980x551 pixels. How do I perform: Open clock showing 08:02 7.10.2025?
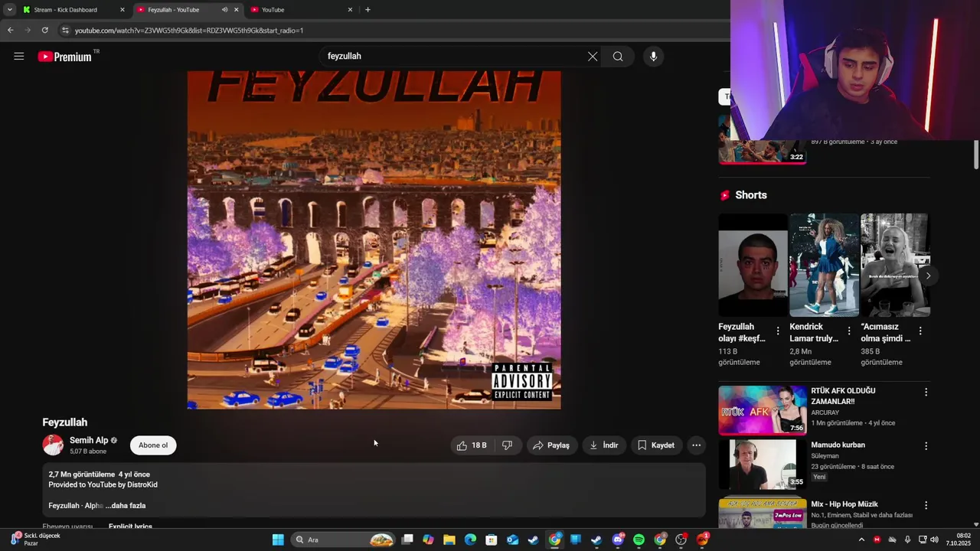tap(959, 540)
